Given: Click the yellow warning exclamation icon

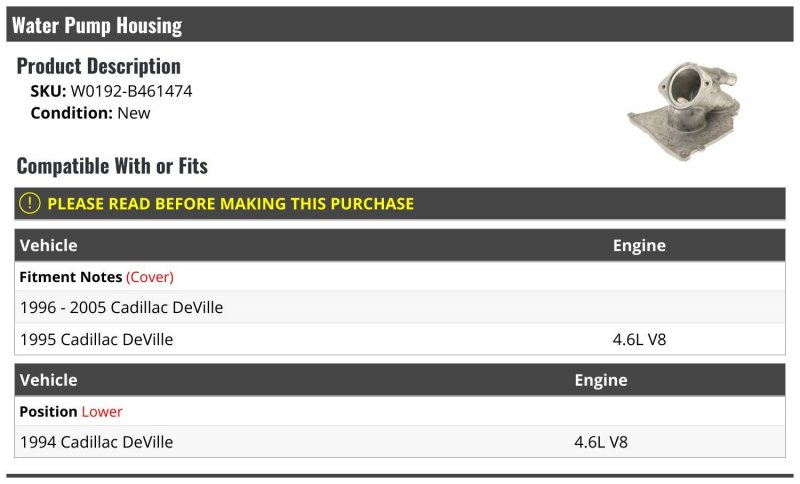Looking at the screenshot, I should click(x=30, y=203).
